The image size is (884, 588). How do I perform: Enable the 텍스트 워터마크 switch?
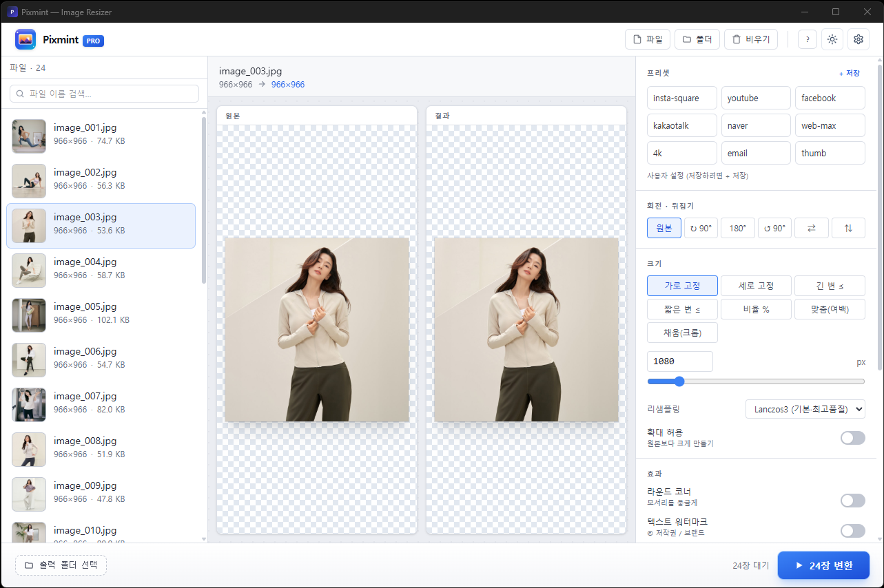click(852, 531)
